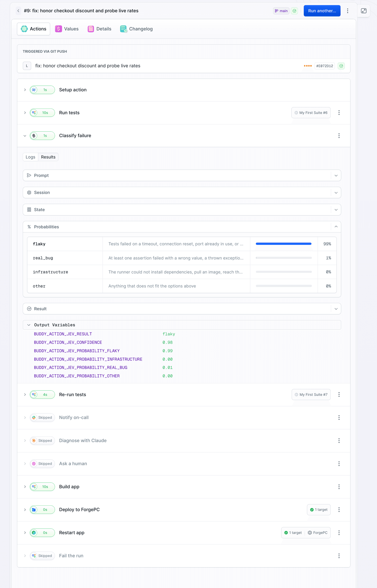This screenshot has height=588, width=377.
Task: Click the #E072D12 commit hash
Action: pos(325,66)
